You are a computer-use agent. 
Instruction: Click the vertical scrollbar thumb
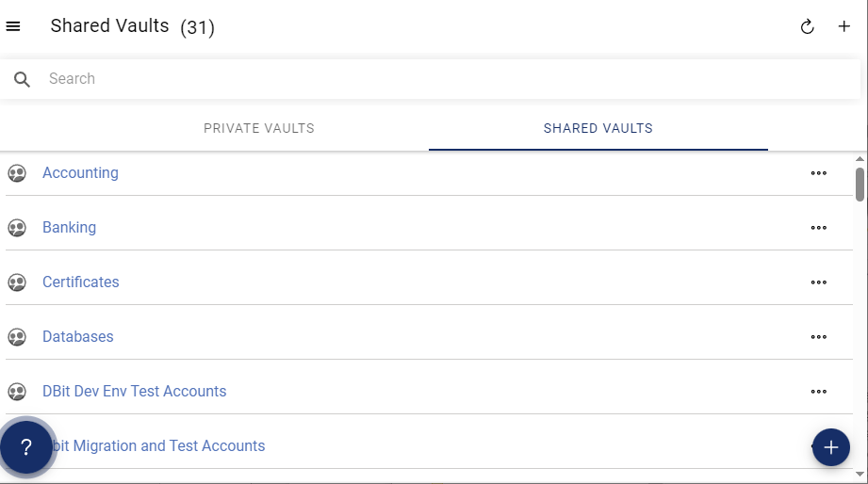tap(860, 185)
